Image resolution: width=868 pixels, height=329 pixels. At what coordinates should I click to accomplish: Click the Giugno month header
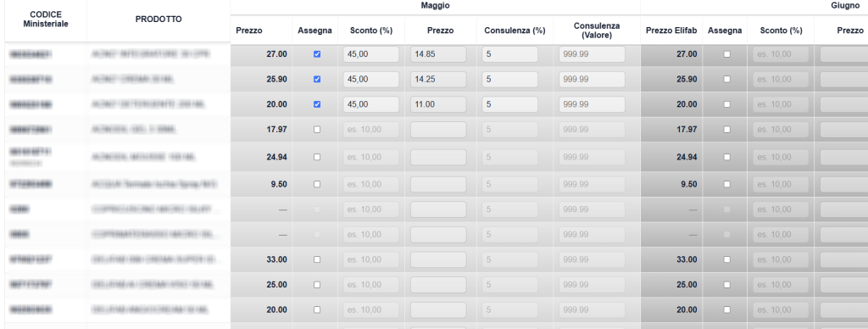click(x=845, y=6)
